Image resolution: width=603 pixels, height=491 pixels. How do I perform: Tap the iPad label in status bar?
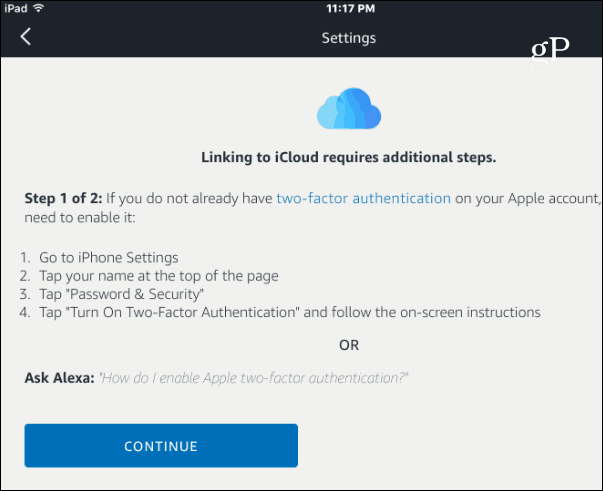(16, 8)
